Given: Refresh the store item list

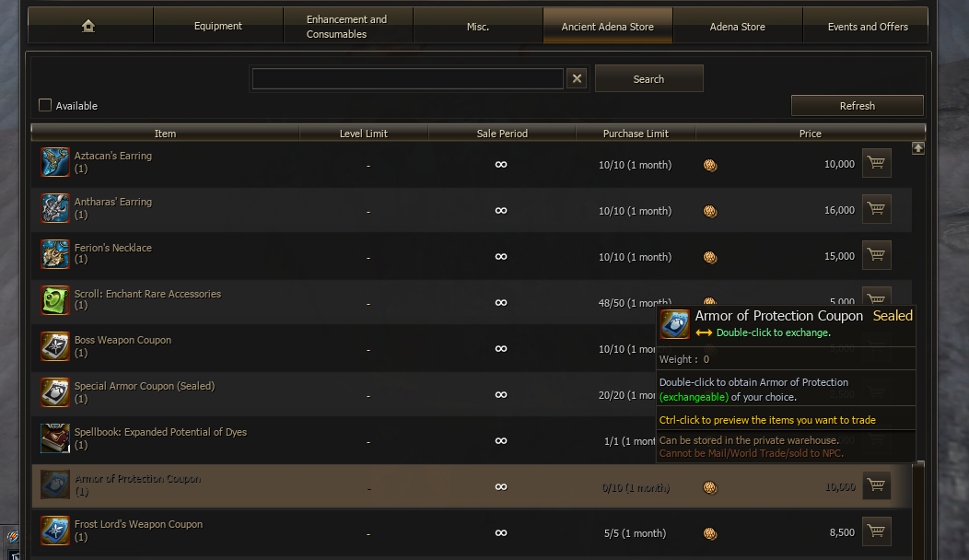Looking at the screenshot, I should pyautogui.click(x=857, y=105).
